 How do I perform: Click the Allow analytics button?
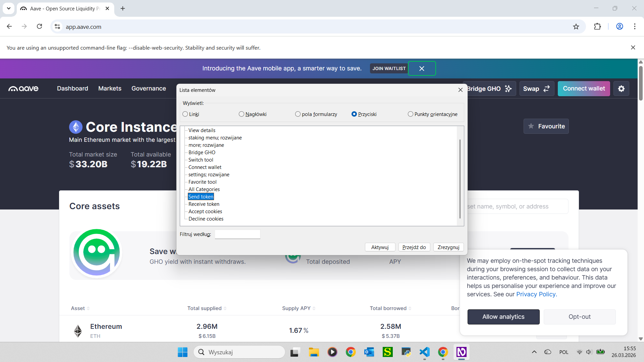point(503,317)
